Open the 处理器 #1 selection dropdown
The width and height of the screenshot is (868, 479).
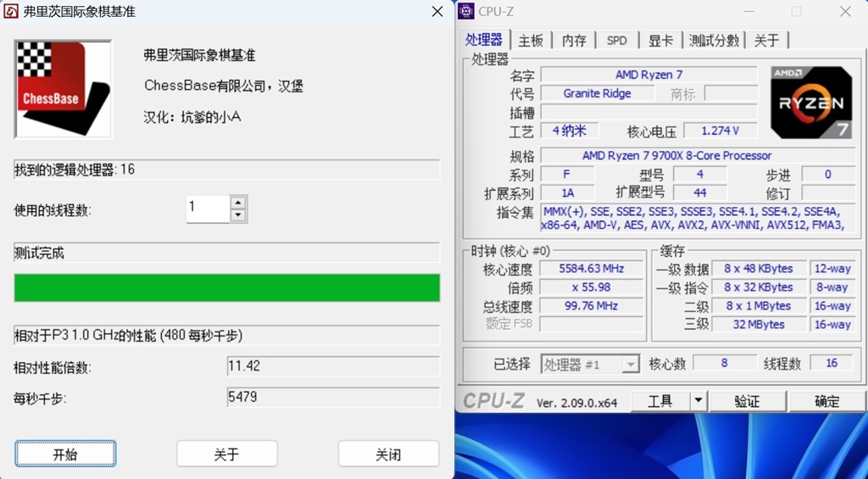[590, 365]
